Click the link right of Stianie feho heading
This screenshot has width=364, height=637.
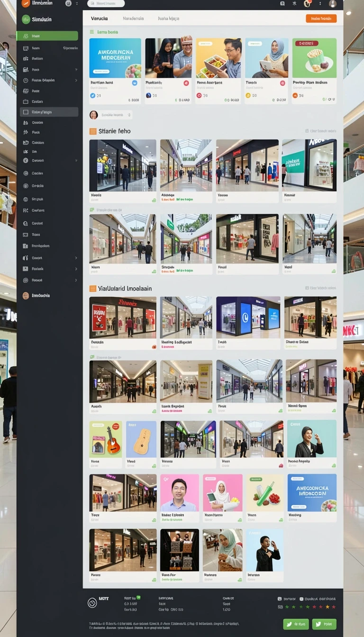(321, 131)
